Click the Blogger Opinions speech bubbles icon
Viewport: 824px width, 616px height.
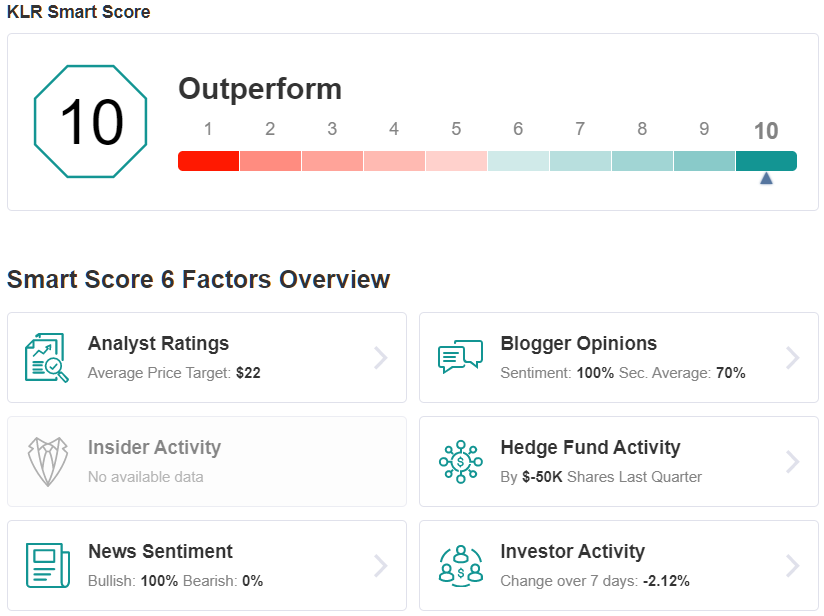tap(460, 357)
